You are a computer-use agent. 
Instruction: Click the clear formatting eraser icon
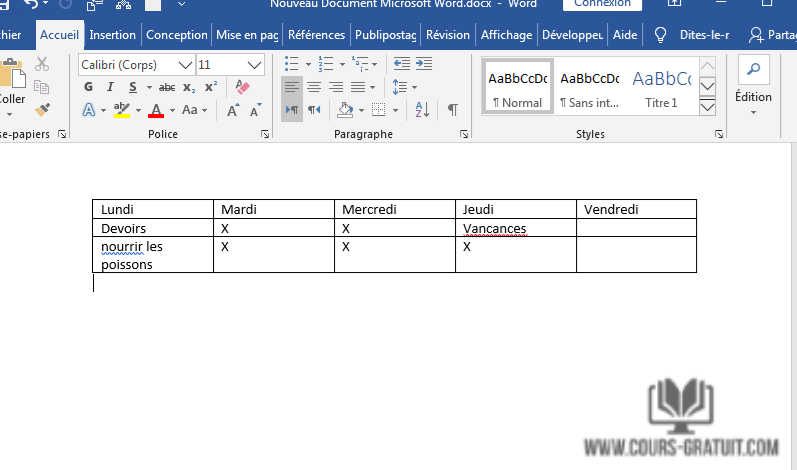[241, 87]
